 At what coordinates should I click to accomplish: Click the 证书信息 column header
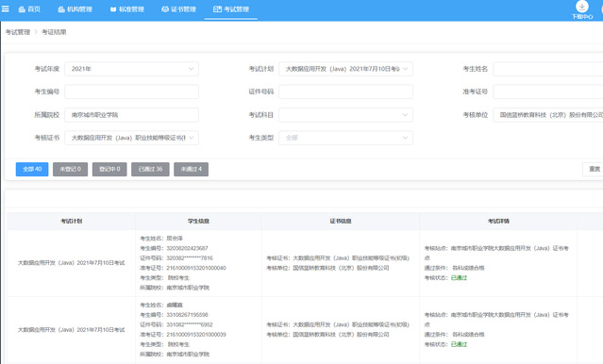point(341,221)
